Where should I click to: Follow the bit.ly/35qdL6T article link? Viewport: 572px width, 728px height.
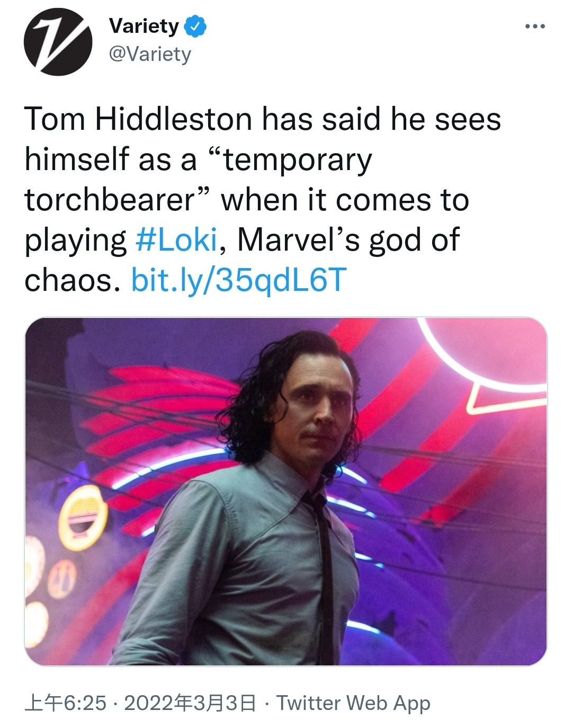coord(239,280)
